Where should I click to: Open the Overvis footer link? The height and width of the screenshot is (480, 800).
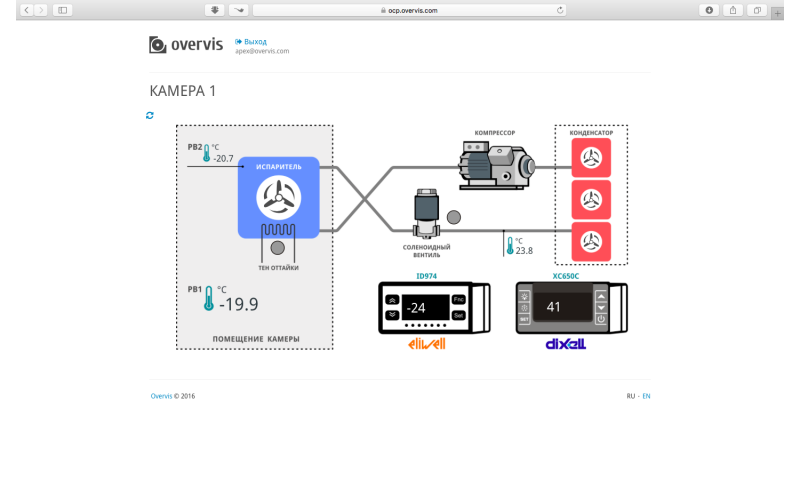pyautogui.click(x=161, y=396)
